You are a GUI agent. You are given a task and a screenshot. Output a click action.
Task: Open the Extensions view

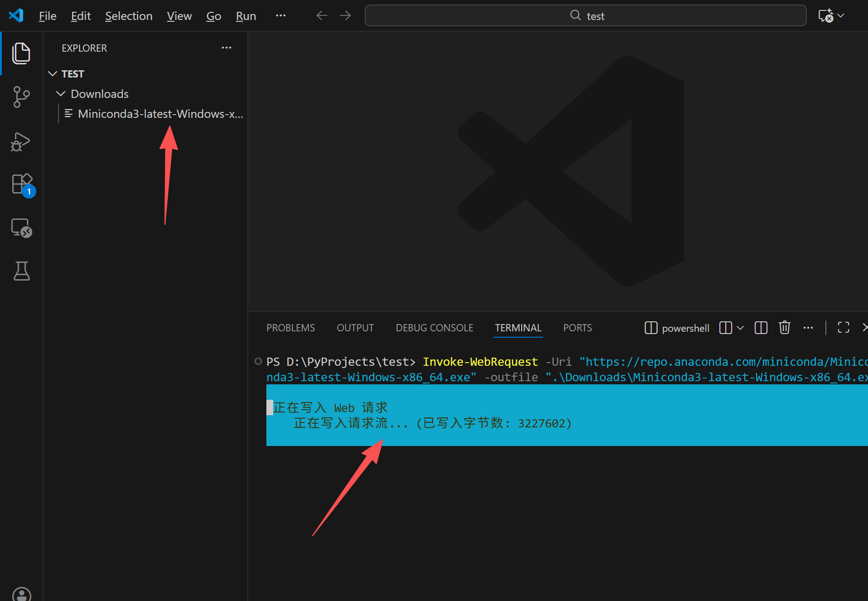(21, 184)
